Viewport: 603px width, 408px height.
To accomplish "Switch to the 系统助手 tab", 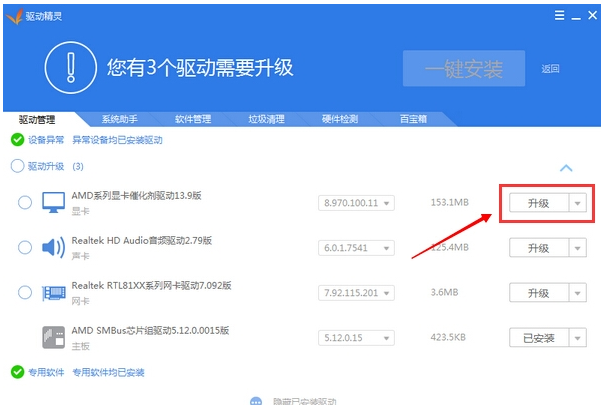I will 121,119.
